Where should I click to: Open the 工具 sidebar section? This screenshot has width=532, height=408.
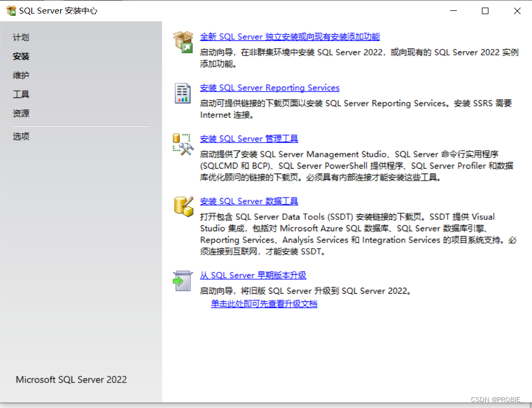click(x=21, y=94)
